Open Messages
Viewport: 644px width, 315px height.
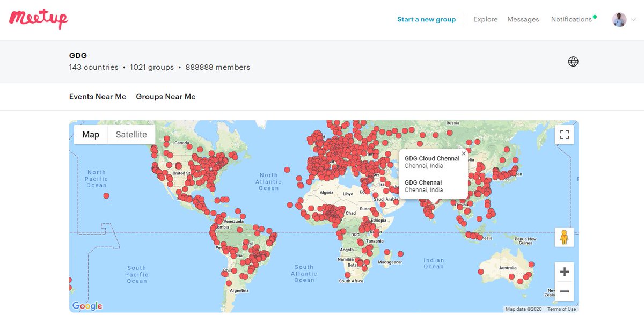pos(523,19)
